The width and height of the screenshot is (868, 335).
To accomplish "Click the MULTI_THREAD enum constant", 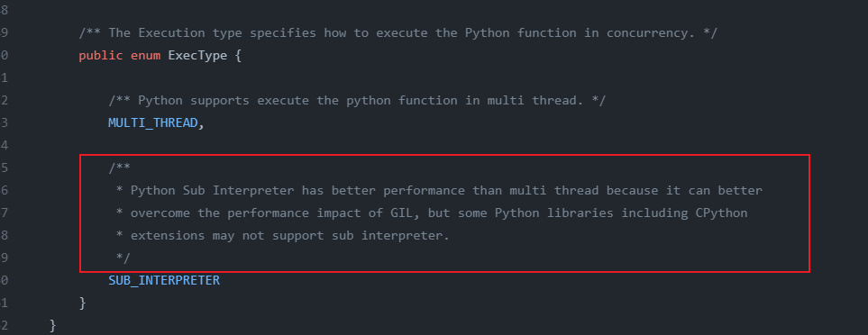I will coord(153,122).
